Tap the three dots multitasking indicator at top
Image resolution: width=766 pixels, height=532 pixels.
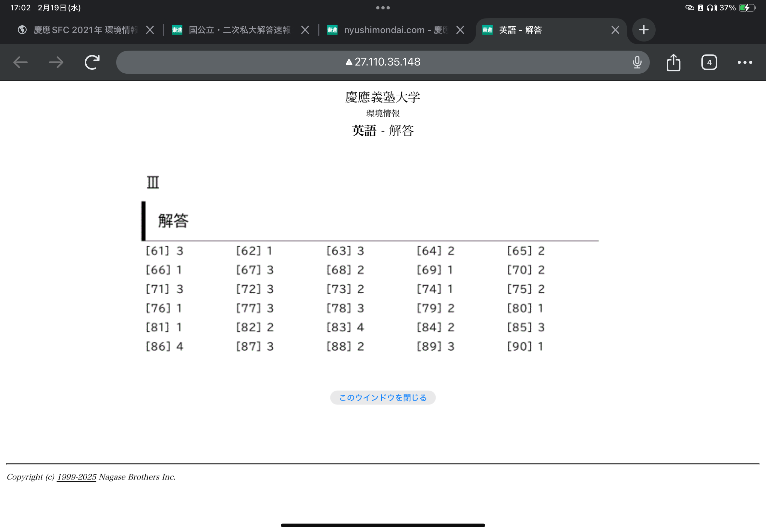(x=383, y=8)
